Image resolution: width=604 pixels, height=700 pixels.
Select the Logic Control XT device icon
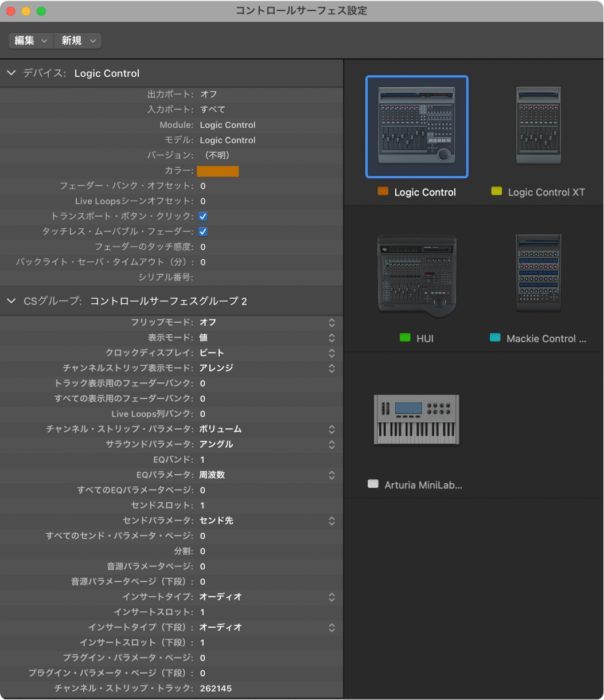point(538,126)
